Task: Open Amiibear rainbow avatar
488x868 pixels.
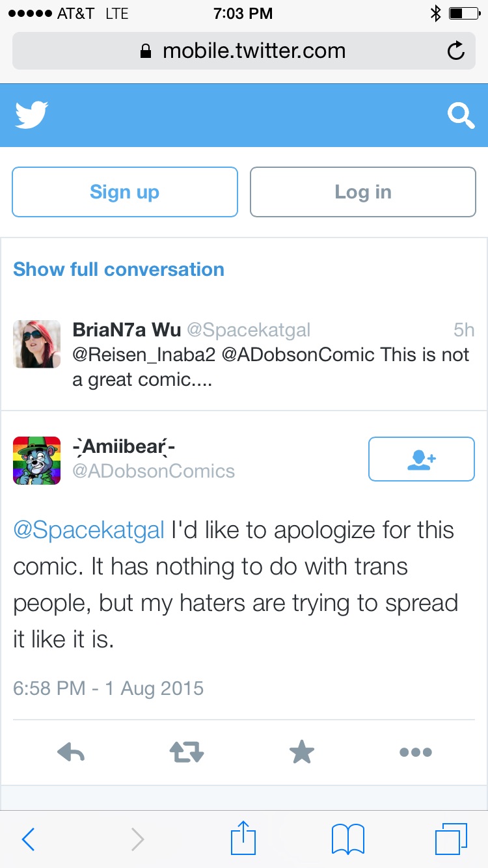Action: pyautogui.click(x=37, y=461)
